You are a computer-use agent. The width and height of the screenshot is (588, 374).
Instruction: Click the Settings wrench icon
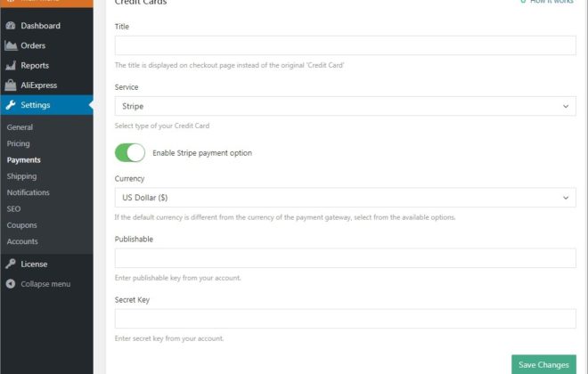pyautogui.click(x=11, y=105)
